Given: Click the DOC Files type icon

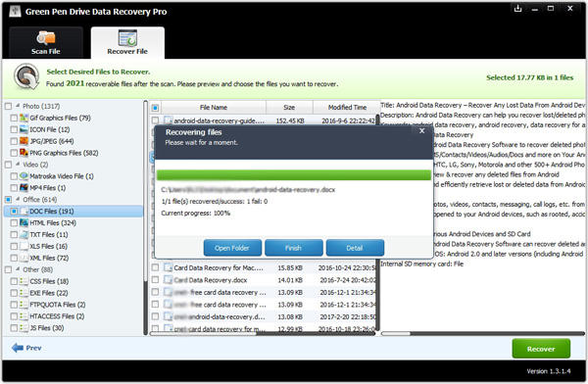Looking at the screenshot, I should pyautogui.click(x=24, y=212).
